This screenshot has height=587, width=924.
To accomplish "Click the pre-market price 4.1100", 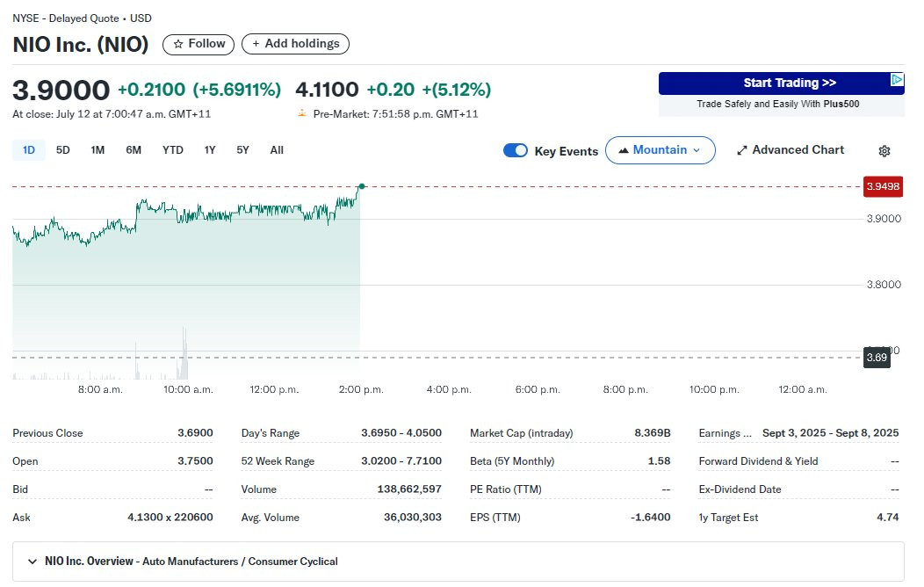I will point(327,90).
